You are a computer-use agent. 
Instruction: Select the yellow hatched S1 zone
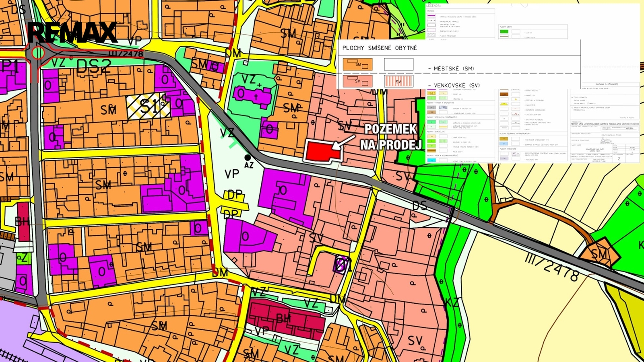pyautogui.click(x=148, y=107)
